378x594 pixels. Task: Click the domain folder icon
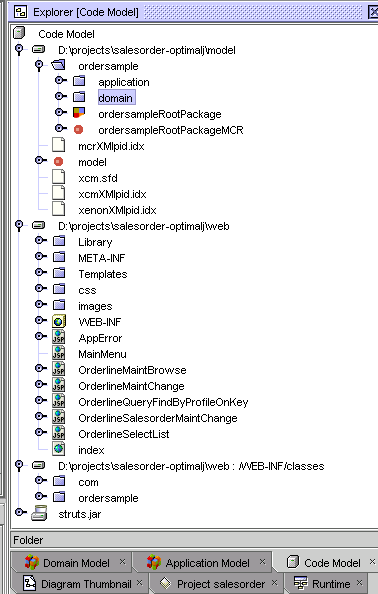79,97
